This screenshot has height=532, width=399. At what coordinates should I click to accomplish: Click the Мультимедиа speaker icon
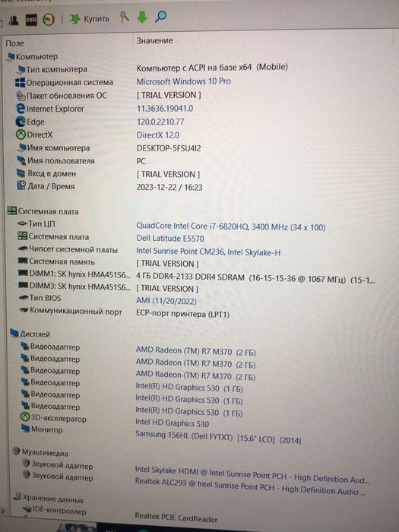[16, 451]
